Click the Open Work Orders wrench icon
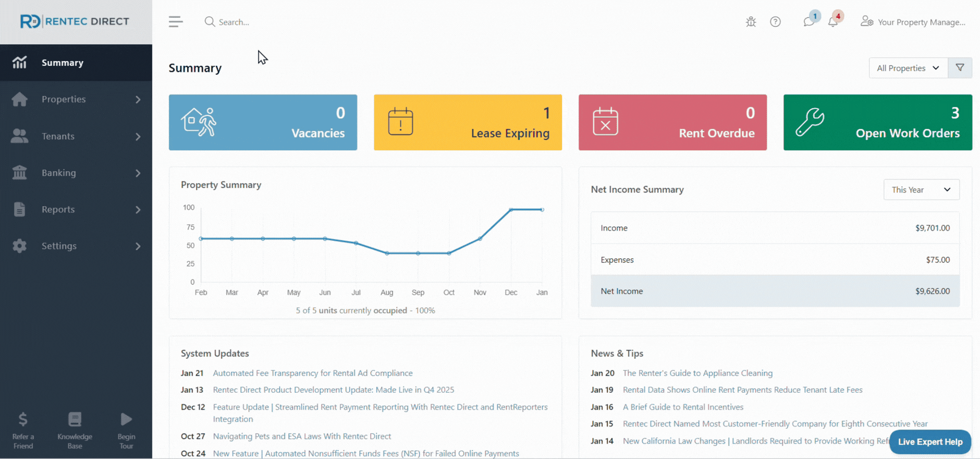Image resolution: width=980 pixels, height=459 pixels. [x=810, y=122]
